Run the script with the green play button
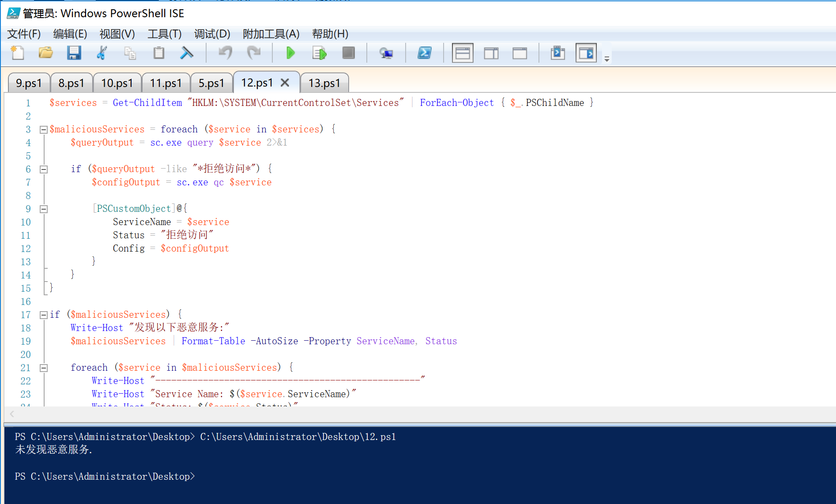Screen dimensions: 836x504 pyautogui.click(x=290, y=53)
